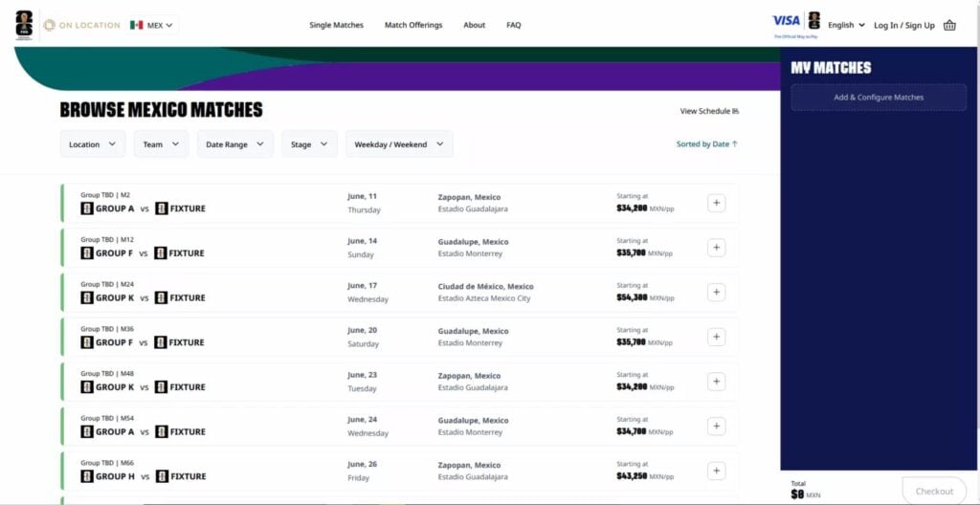This screenshot has height=505, width=980.
Task: Add match M54 on June 24
Action: coord(717,426)
